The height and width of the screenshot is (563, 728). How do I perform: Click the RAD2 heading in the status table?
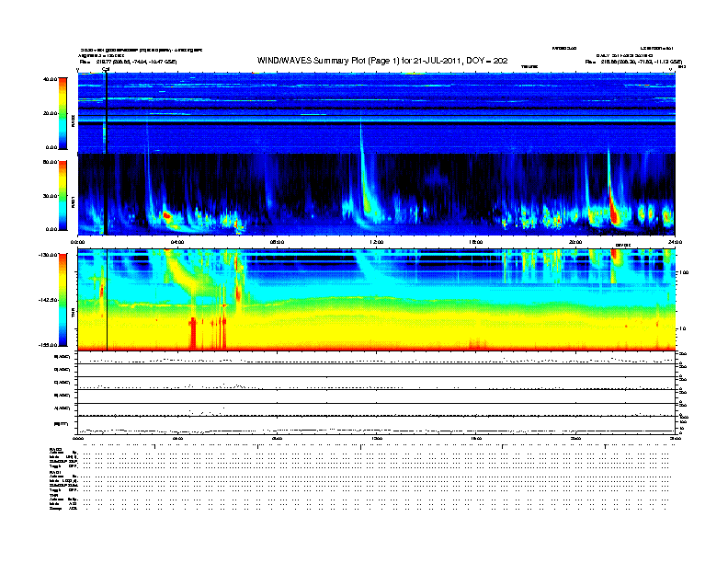[x=55, y=450]
